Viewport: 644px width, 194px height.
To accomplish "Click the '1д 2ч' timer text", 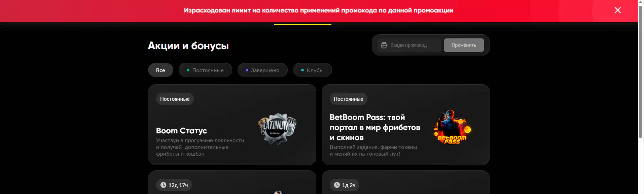I will coord(349,185).
